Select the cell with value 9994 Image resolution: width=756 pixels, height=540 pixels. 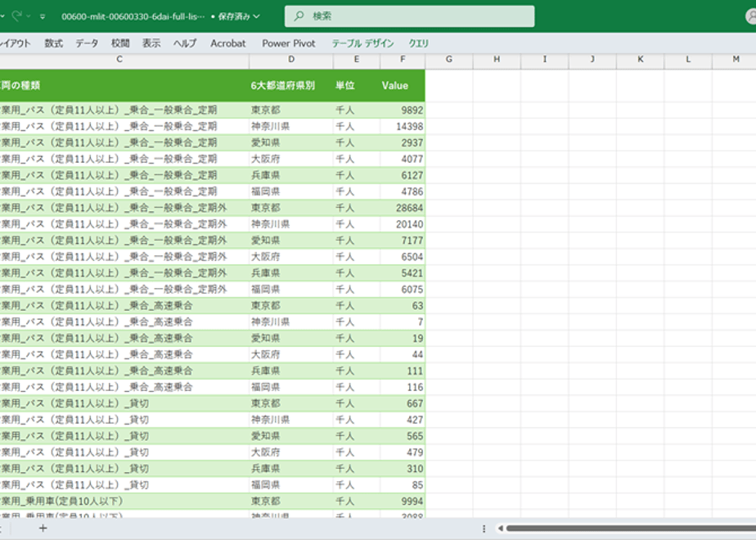[403, 502]
